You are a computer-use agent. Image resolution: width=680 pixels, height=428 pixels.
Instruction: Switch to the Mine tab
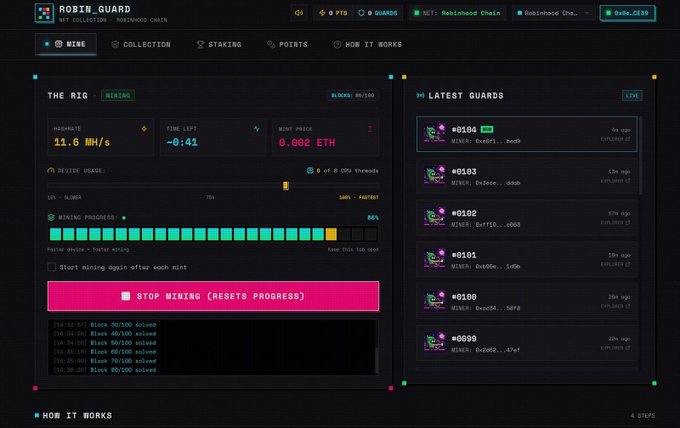65,44
